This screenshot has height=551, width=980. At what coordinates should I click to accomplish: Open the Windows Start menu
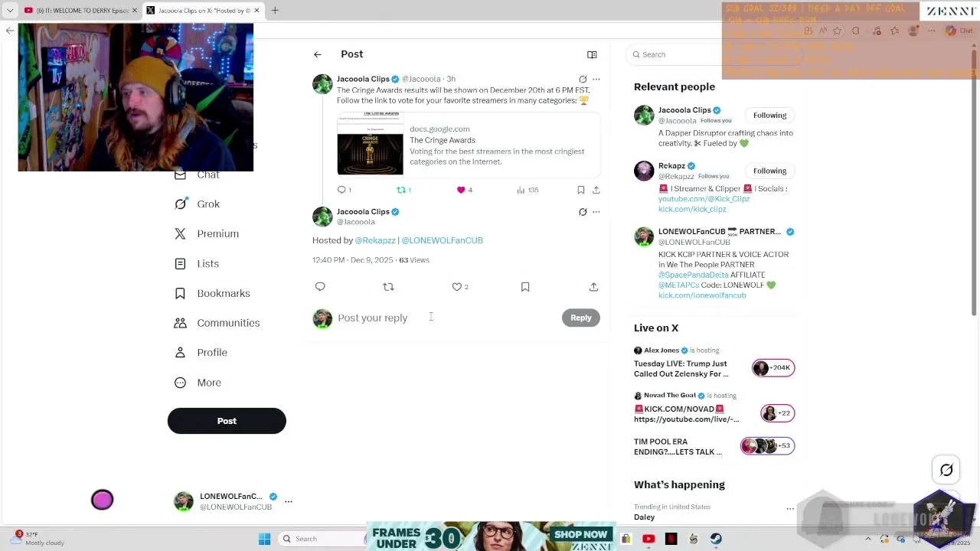[x=264, y=539]
